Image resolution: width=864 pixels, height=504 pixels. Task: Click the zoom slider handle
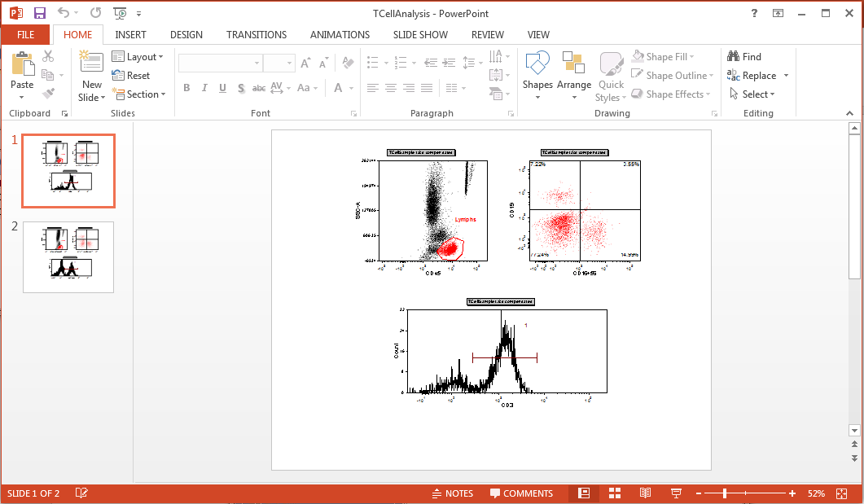tap(724, 493)
